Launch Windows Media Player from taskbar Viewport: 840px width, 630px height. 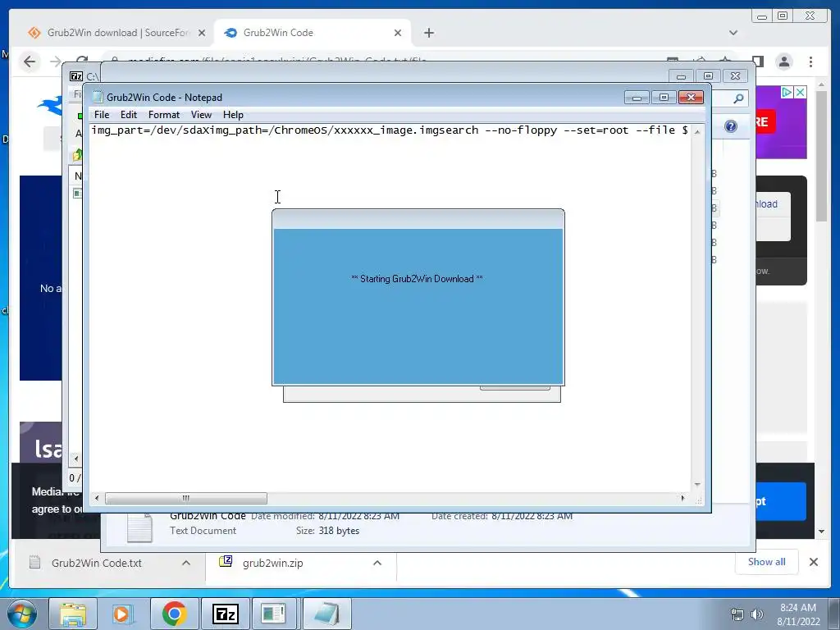(123, 614)
